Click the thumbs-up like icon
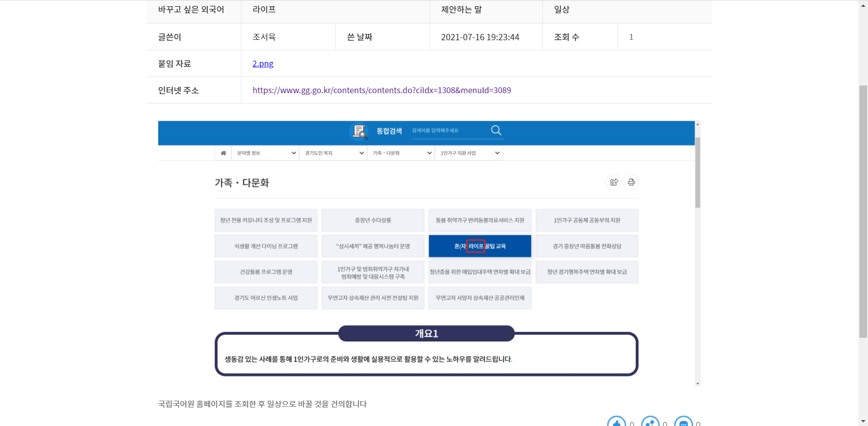The width and height of the screenshot is (868, 426). (616, 422)
